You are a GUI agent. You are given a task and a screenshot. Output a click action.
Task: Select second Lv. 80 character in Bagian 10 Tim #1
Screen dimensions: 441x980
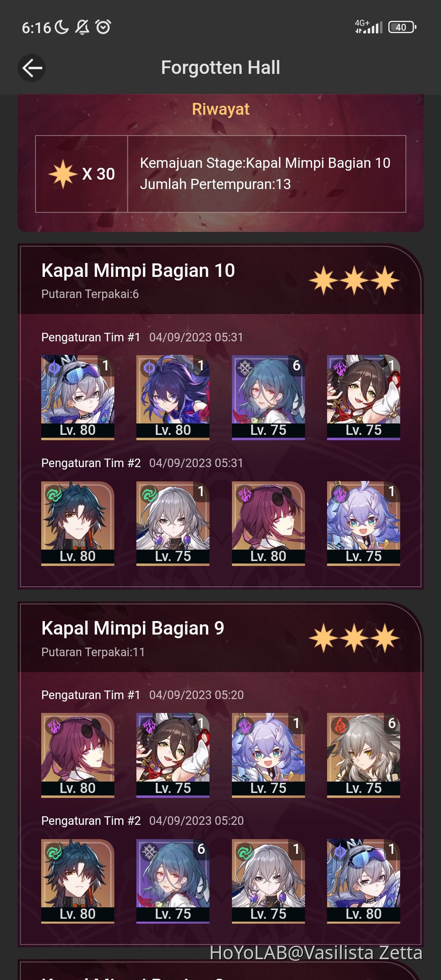pyautogui.click(x=173, y=397)
